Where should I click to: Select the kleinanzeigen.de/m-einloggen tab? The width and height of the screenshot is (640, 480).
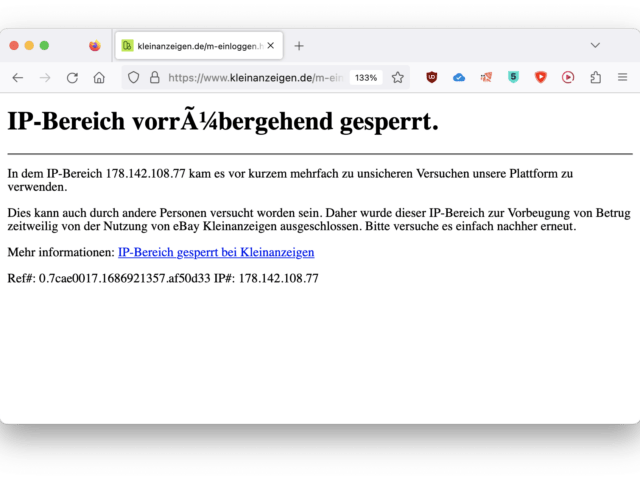(x=199, y=46)
